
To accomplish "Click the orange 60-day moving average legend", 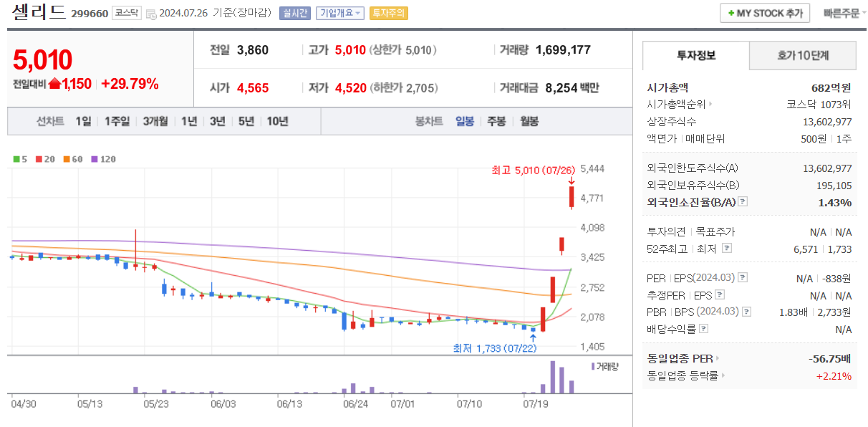I will [x=72, y=159].
